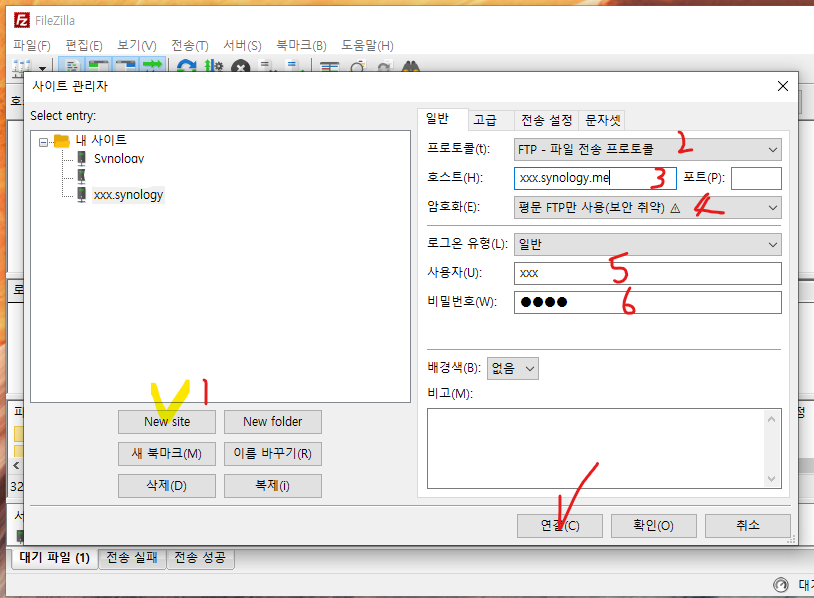Close the 사이트 관리자 dialog
Screen dimensions: 814x598
pos(783,86)
